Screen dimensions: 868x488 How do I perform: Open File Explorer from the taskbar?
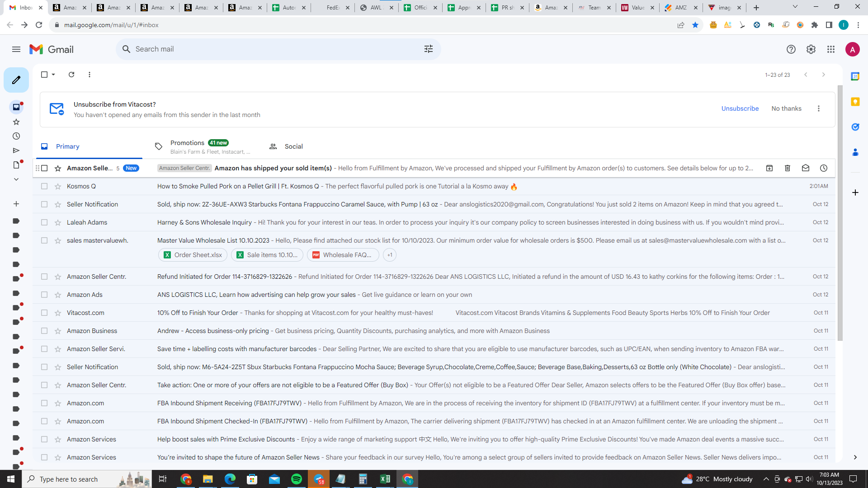tap(208, 479)
